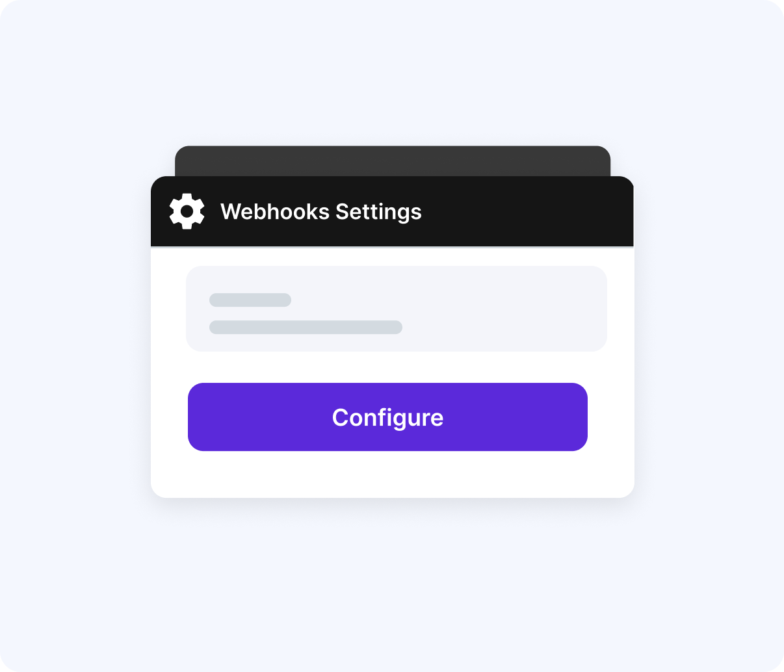Click the long gray placeholder line
The height and width of the screenshot is (672, 784).
click(x=306, y=327)
